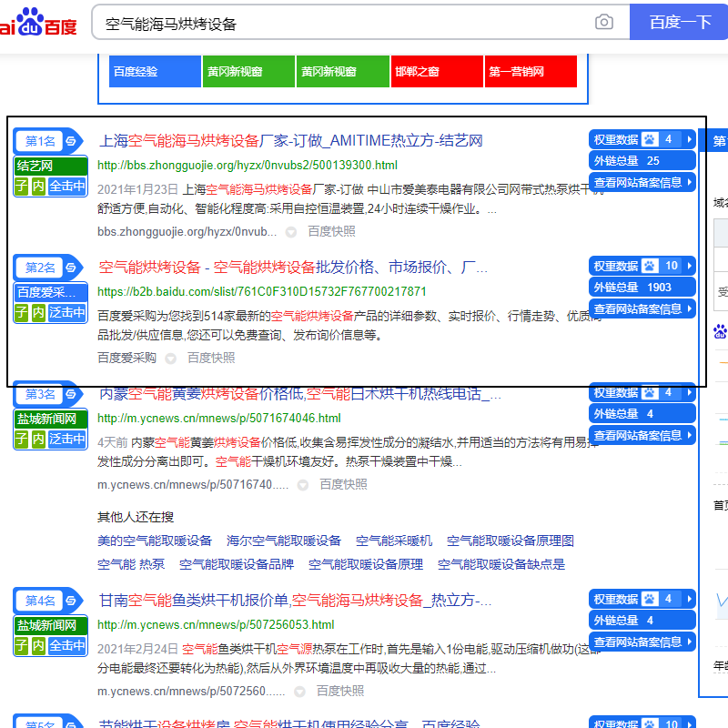The image size is (728, 728).
Task: Search related term 空气能取暖设备缺点是
Action: pyautogui.click(x=501, y=564)
